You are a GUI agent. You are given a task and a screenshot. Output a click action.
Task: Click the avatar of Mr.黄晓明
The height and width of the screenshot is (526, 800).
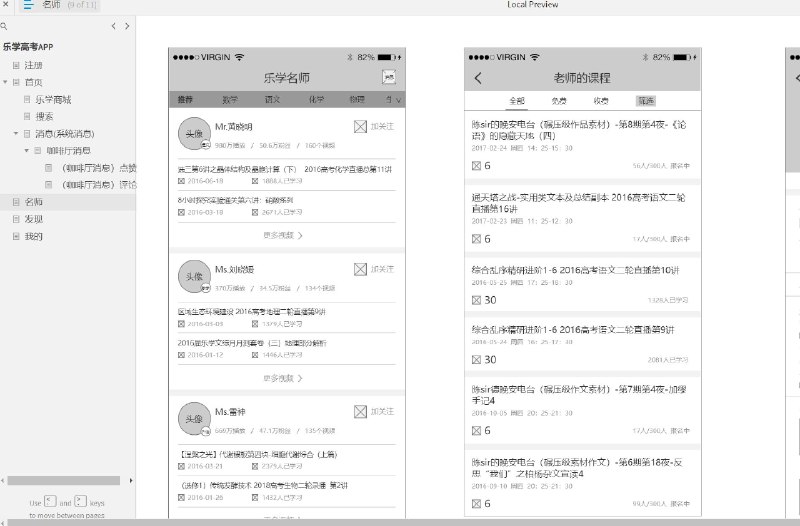[194, 134]
